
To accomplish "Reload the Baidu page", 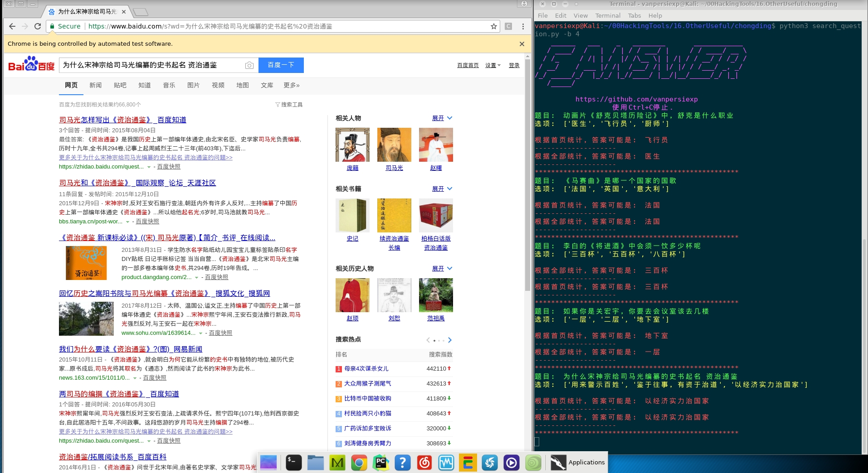I will [x=38, y=26].
